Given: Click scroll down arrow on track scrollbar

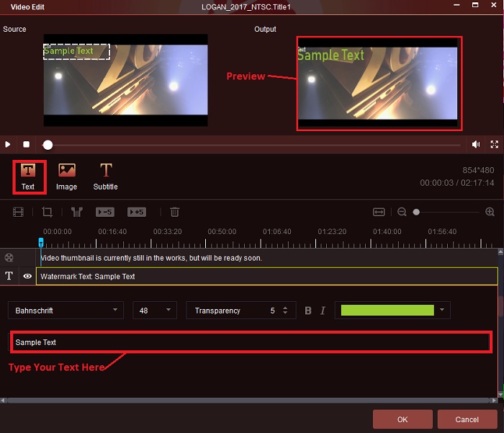Looking at the screenshot, I should pyautogui.click(x=500, y=394).
